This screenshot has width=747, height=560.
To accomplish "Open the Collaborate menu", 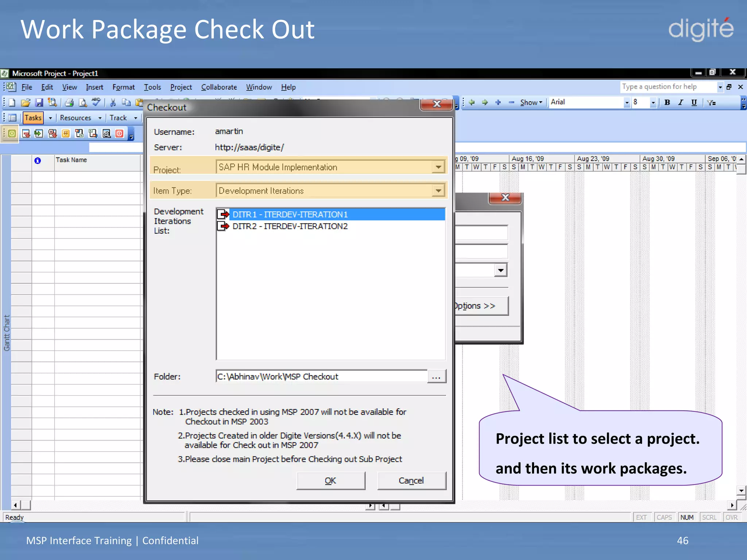I will point(219,87).
